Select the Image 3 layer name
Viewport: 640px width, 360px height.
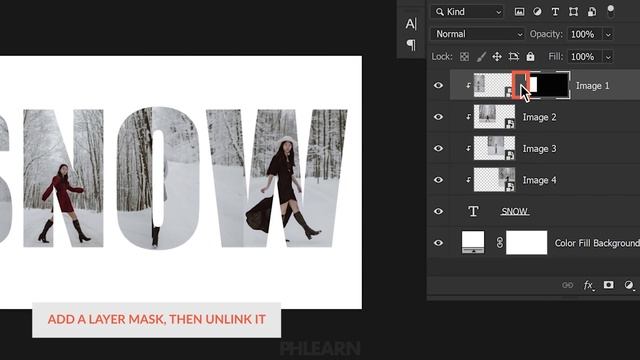tap(539, 149)
